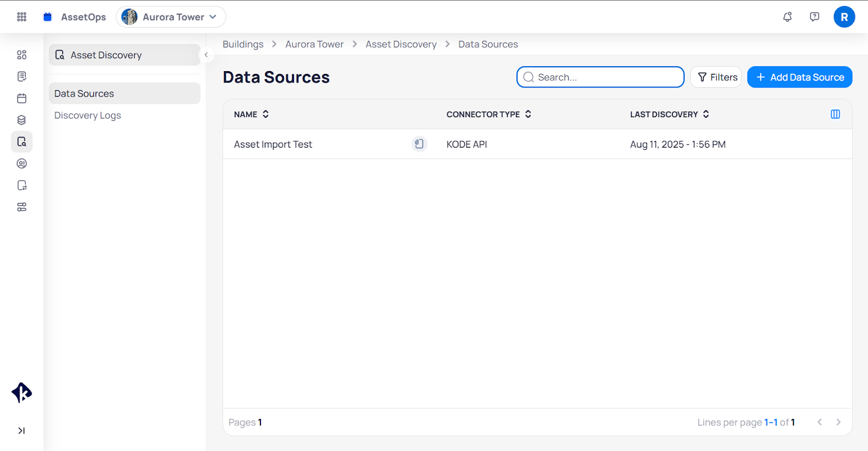This screenshot has width=868, height=451.
Task: Click the Add Data Source button
Action: 799,77
